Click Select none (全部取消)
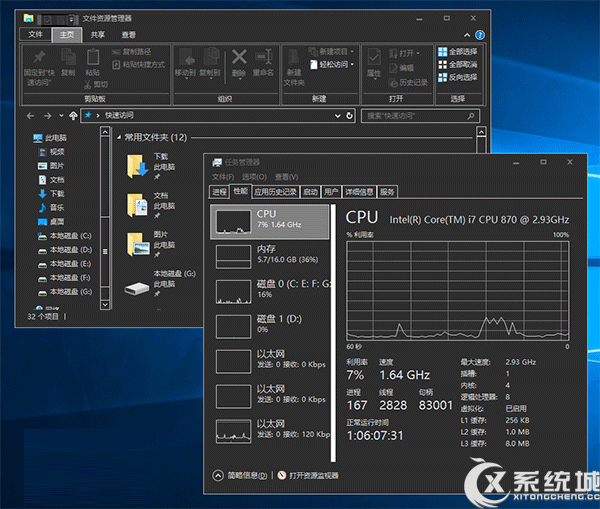The image size is (600, 509). coord(458,64)
